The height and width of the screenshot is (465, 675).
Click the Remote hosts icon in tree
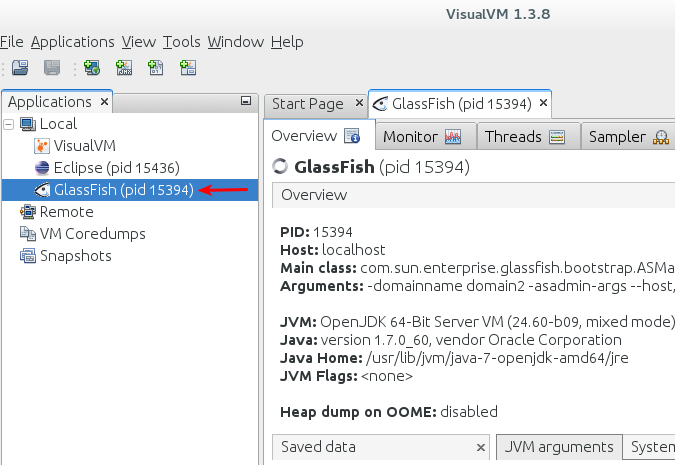pos(28,212)
